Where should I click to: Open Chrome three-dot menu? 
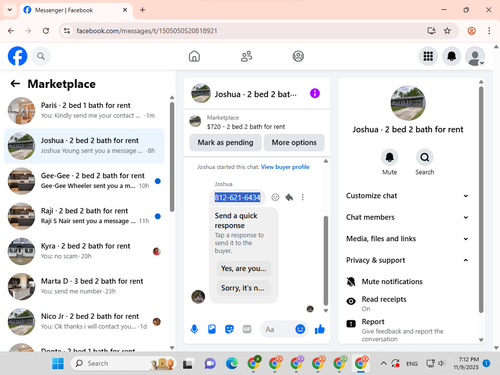[x=489, y=31]
